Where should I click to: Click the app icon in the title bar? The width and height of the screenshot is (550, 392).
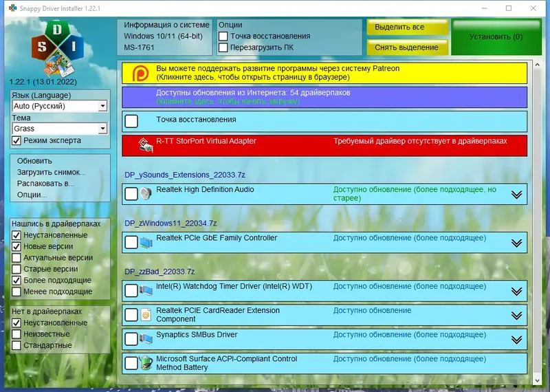[x=12, y=8]
